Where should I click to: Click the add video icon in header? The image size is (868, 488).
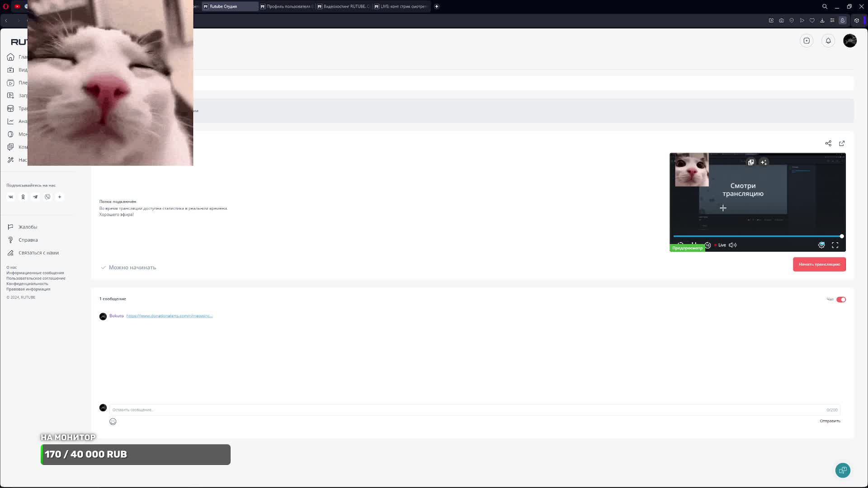pos(807,41)
